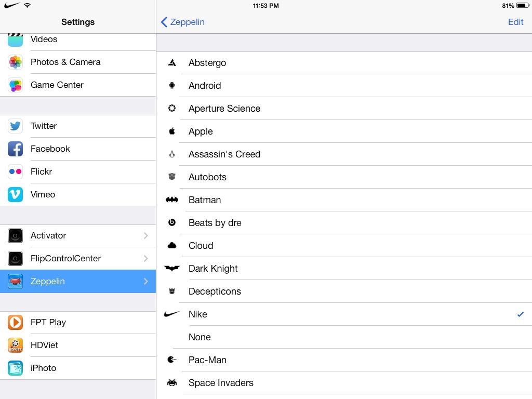Click the Videos clapperboard icon
This screenshot has width=532, height=399.
coord(15,39)
